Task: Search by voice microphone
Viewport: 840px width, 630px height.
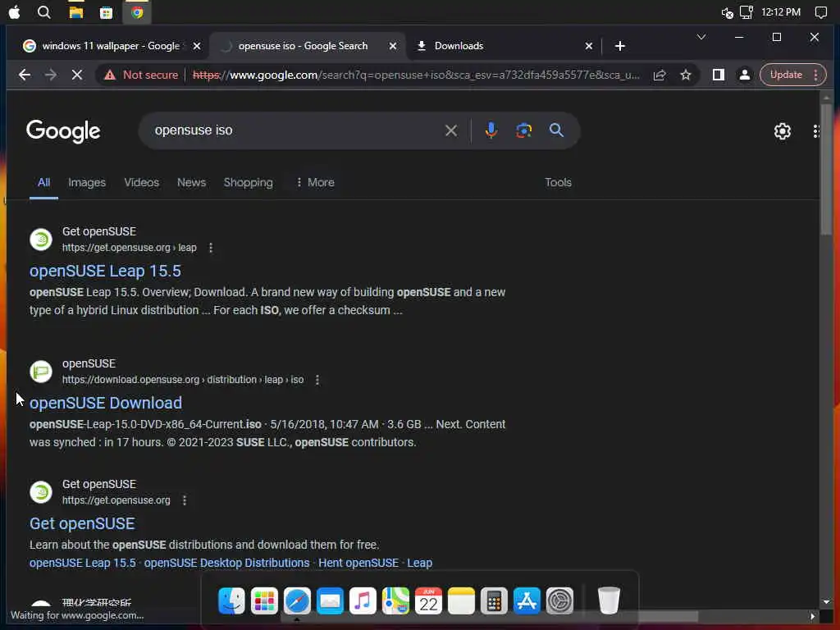Action: point(491,130)
